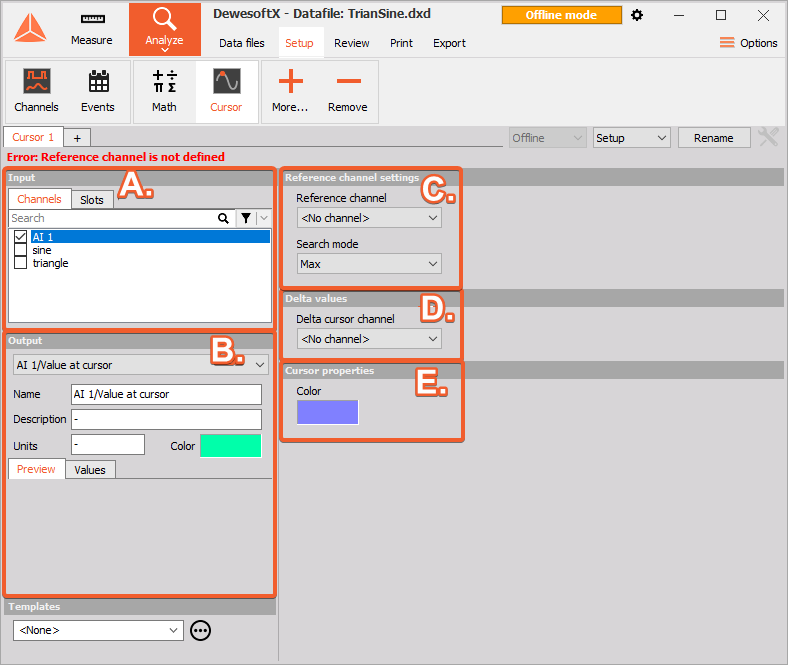Select the Analyze mode button
Screen dimensions: 788x665
[x=164, y=30]
